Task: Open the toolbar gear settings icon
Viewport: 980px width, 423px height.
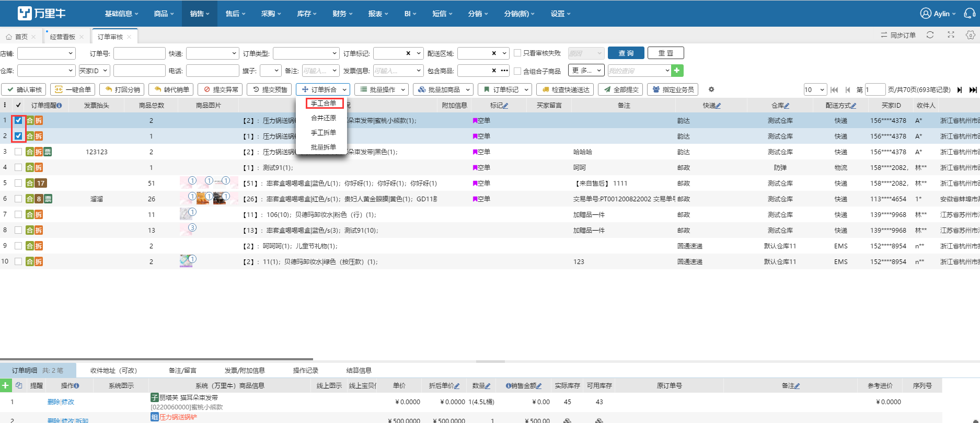Action: coord(711,89)
